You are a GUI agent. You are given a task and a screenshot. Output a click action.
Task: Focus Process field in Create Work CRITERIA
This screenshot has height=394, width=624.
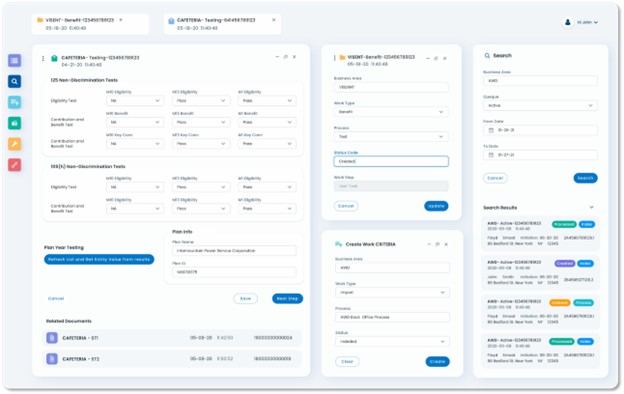click(x=392, y=317)
